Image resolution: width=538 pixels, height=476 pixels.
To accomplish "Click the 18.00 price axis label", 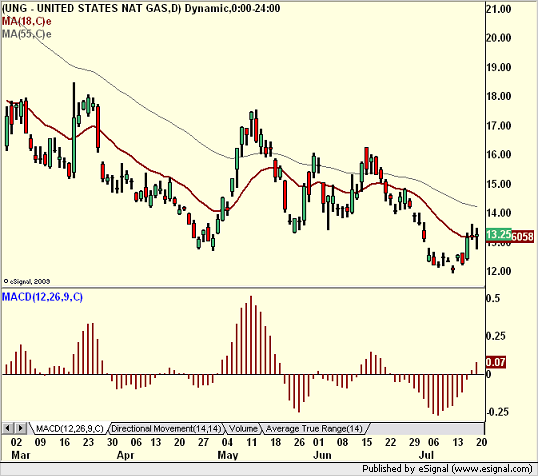I will point(499,96).
